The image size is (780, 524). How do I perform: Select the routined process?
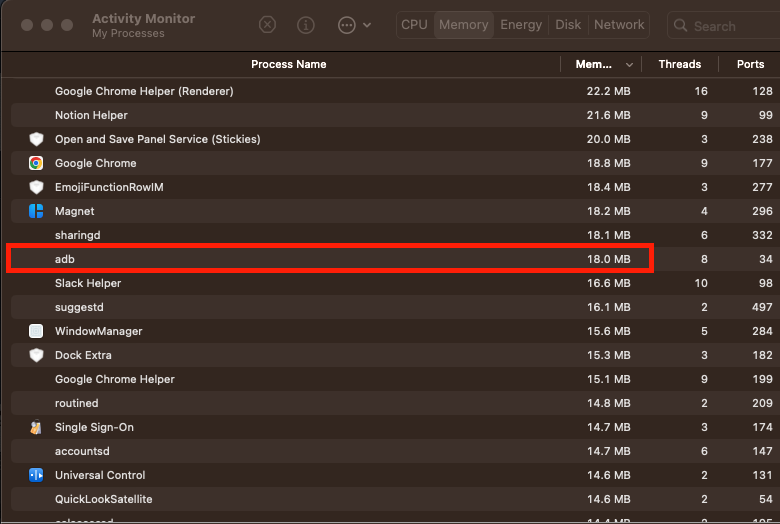(395, 403)
